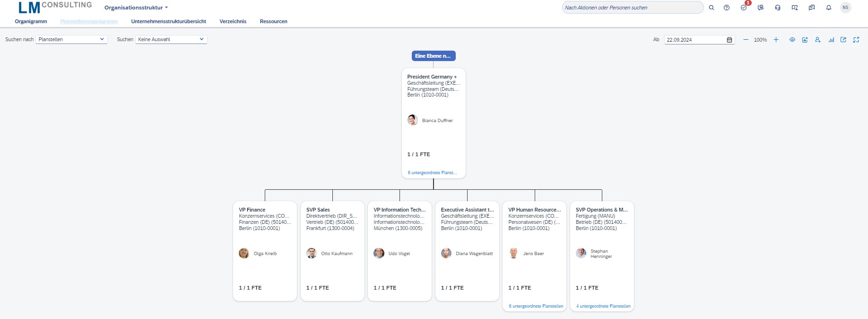The width and height of the screenshot is (868, 319).
Task: Open the calendar picker in date field
Action: tap(729, 40)
